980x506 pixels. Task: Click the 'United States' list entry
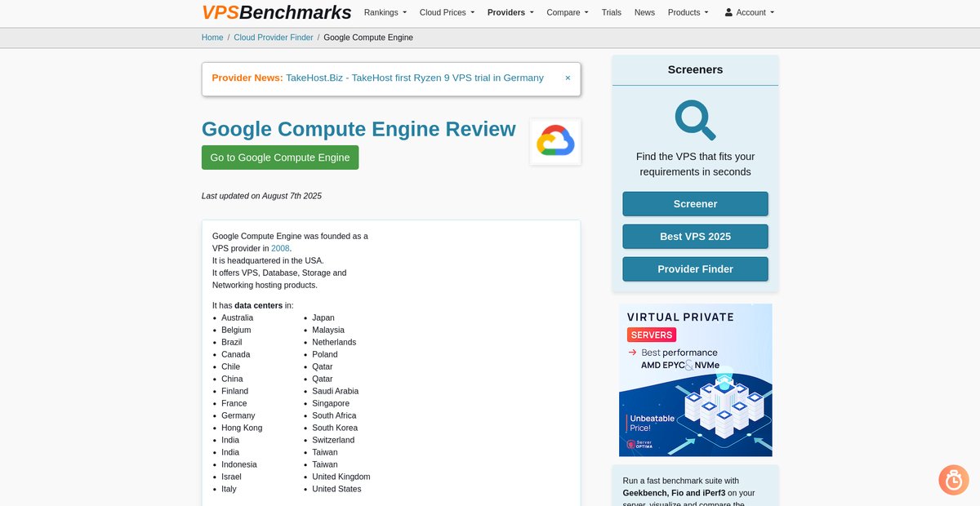(336, 489)
